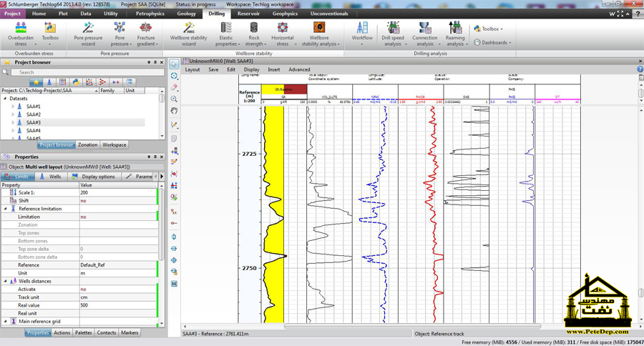Click the Shift value 'no' toggle cell
Screen dimensions: 644x346
click(118, 201)
